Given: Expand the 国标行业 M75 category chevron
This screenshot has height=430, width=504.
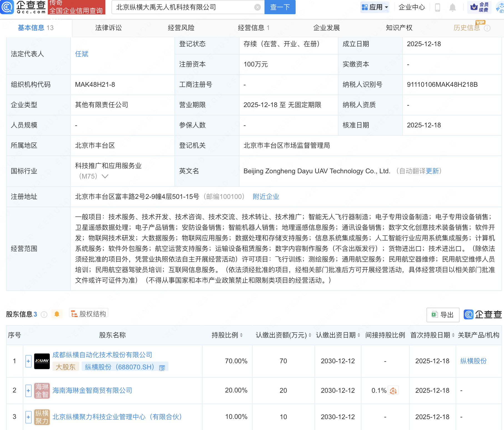Looking at the screenshot, I should pos(105,176).
